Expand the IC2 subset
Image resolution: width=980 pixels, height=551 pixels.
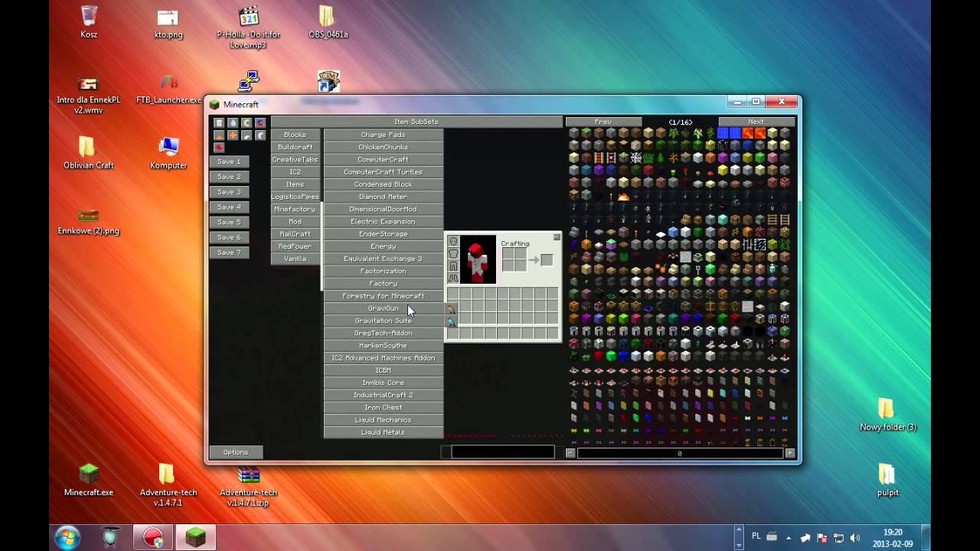click(x=295, y=172)
